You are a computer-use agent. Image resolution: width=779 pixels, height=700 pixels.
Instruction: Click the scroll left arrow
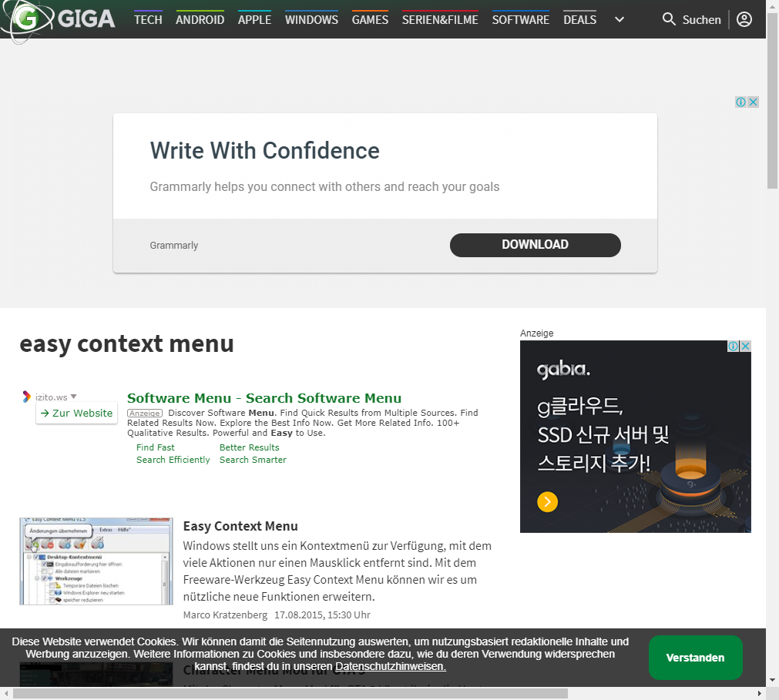[x=6, y=693]
